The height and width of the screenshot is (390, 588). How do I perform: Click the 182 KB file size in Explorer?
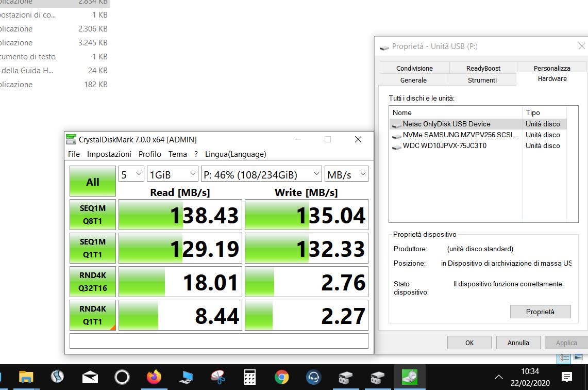[96, 85]
